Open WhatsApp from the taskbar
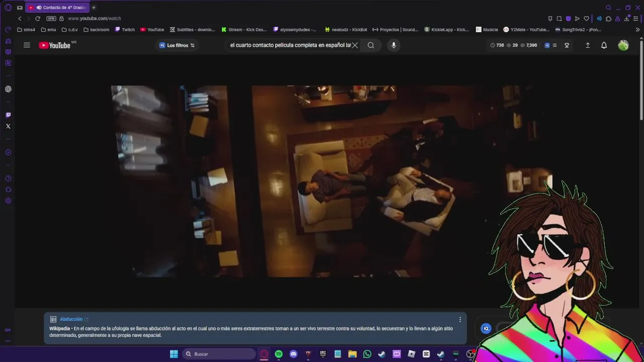Screen dimensions: 644x362 point(367,354)
